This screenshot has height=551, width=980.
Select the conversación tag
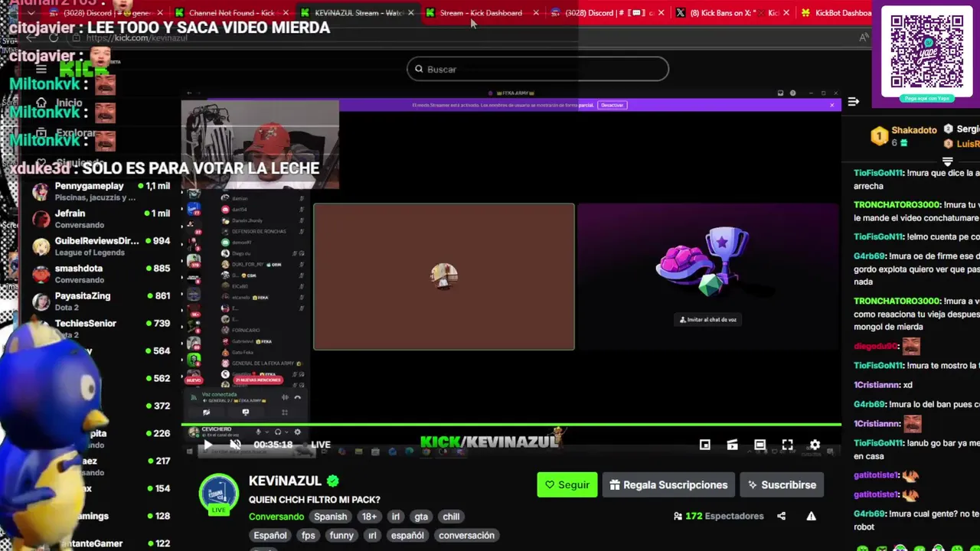[466, 535]
